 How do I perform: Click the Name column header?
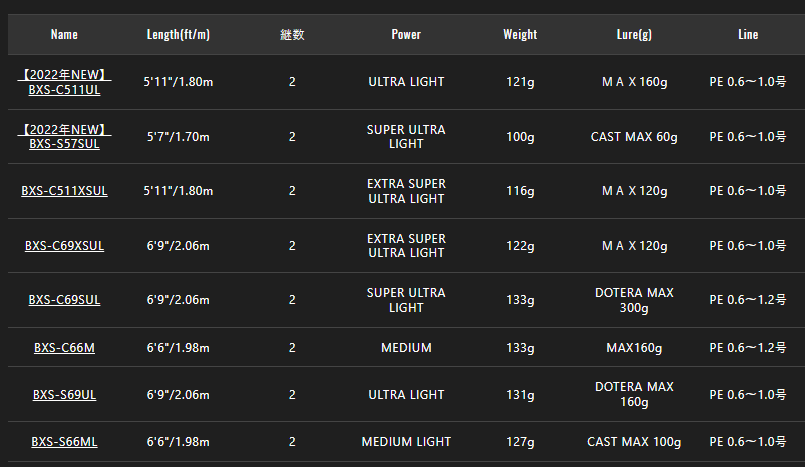pos(64,34)
